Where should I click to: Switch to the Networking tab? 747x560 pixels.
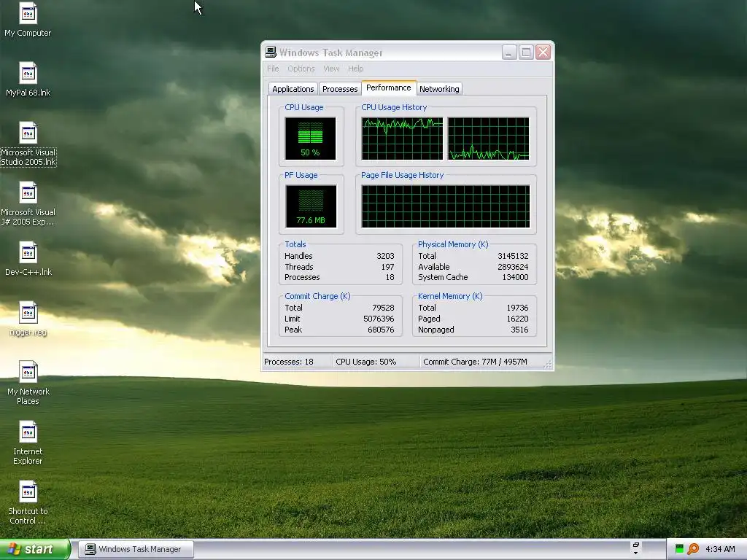439,89
